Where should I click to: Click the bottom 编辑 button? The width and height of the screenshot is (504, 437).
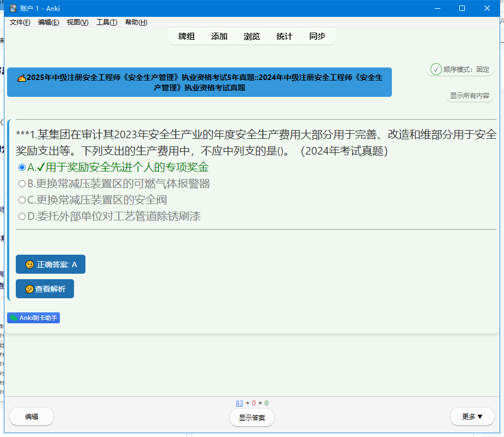32,416
